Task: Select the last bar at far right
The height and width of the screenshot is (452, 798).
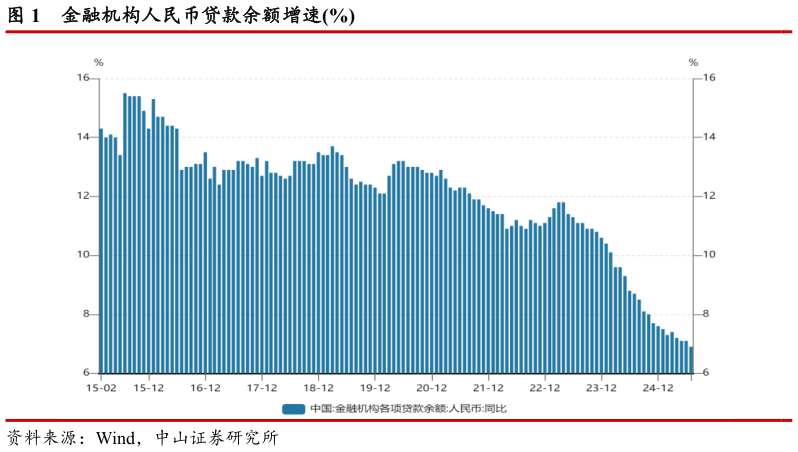Action: click(691, 360)
